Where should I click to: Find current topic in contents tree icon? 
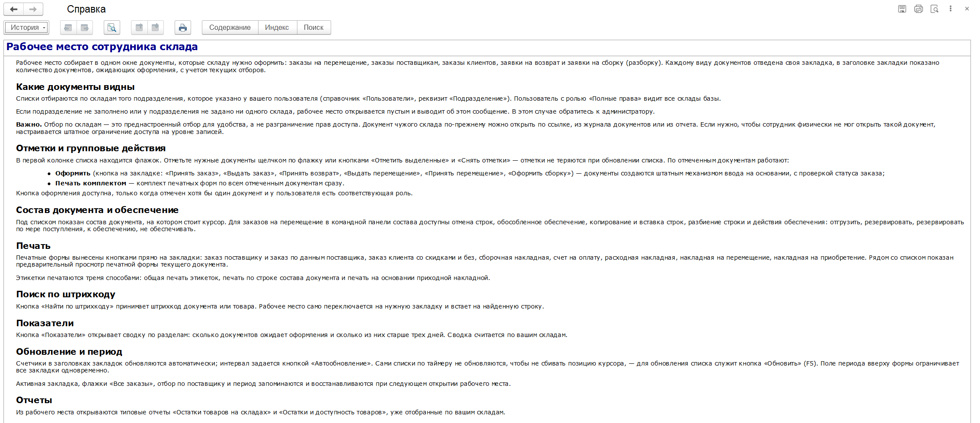tap(112, 28)
